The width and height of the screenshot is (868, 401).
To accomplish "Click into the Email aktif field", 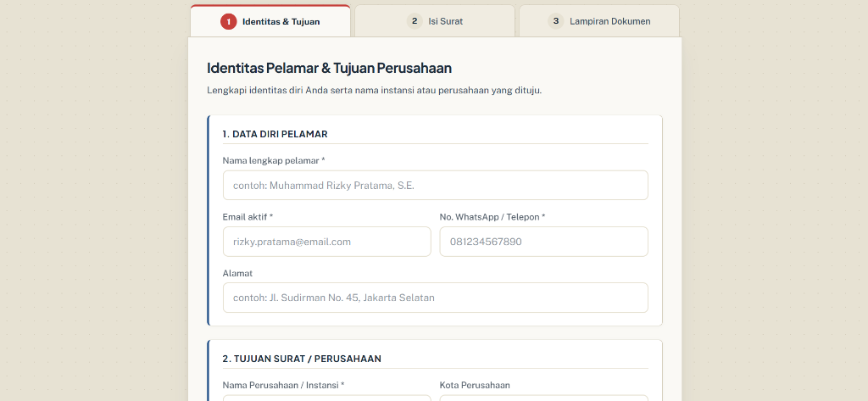I will click(326, 242).
